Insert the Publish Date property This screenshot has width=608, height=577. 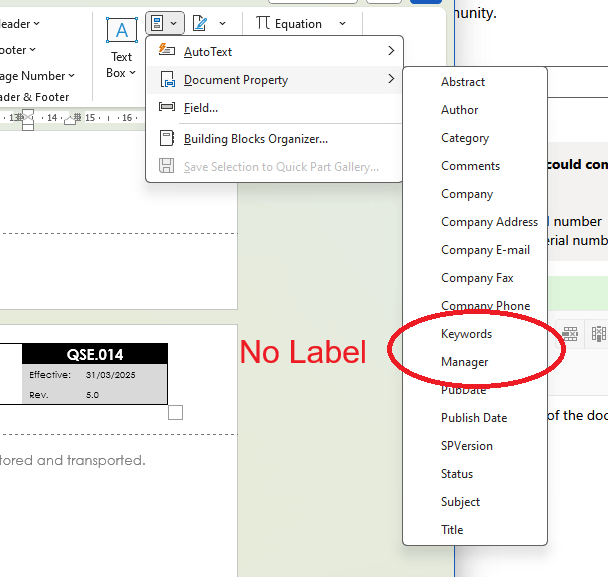click(x=475, y=418)
